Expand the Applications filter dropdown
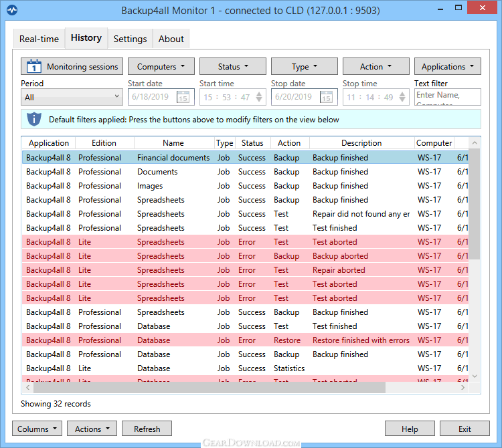 click(448, 66)
